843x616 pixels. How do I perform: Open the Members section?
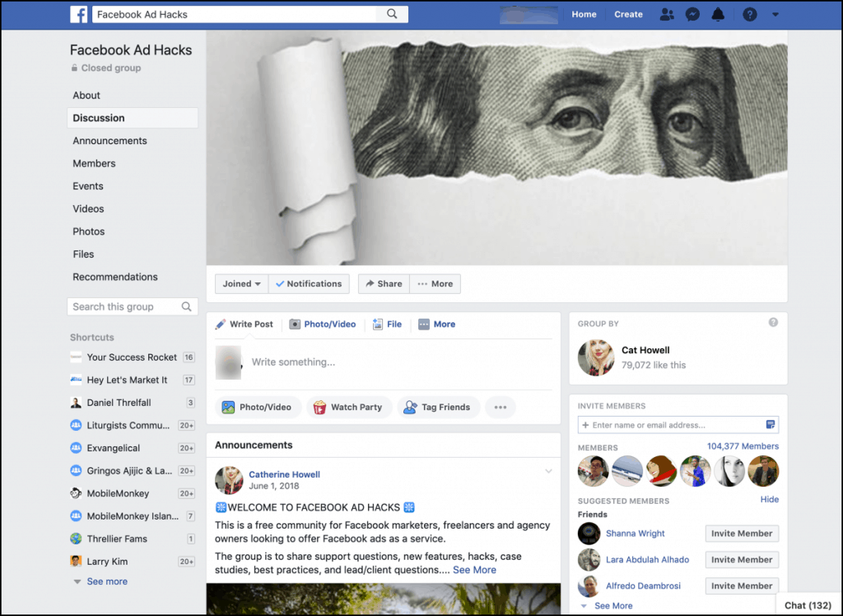pyautogui.click(x=94, y=163)
